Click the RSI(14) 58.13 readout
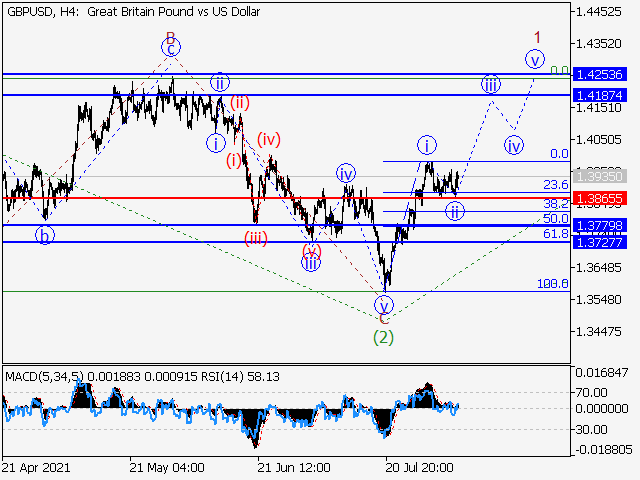 [240, 376]
